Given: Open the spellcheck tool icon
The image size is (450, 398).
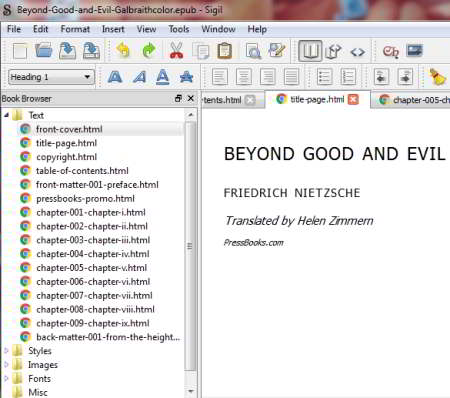Looking at the screenshot, I should point(276,51).
